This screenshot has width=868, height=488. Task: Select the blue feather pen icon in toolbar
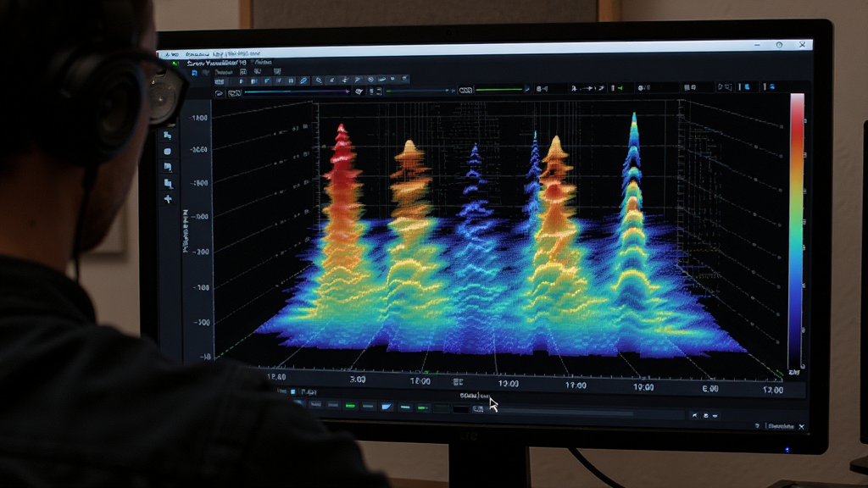coord(303,80)
